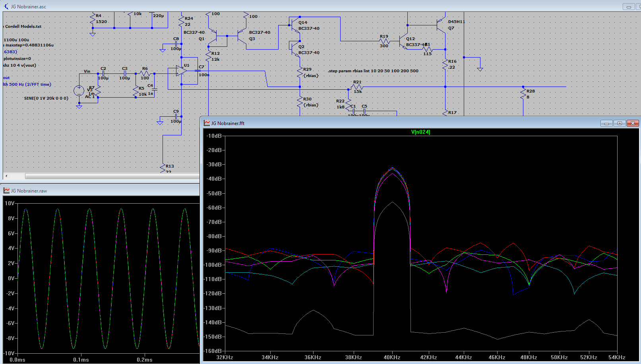Screen dimensions: 641x364
Task: Close the JG Nobrainer.fft window
Action: [633, 123]
